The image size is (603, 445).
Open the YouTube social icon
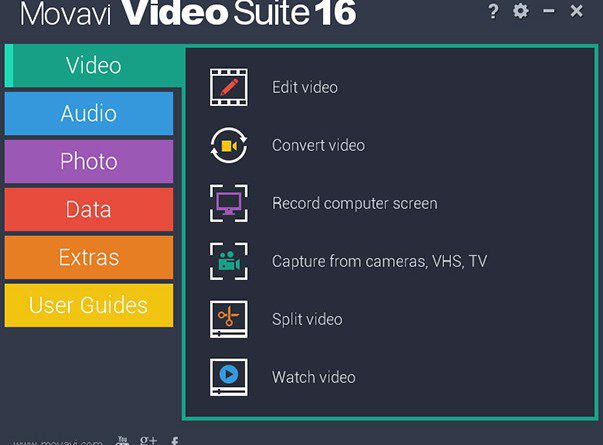(123, 440)
